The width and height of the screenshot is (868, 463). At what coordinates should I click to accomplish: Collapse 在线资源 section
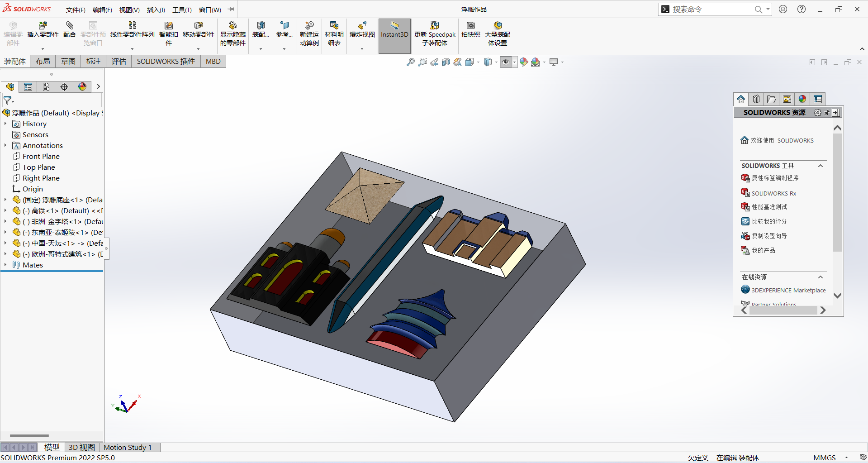coord(821,277)
